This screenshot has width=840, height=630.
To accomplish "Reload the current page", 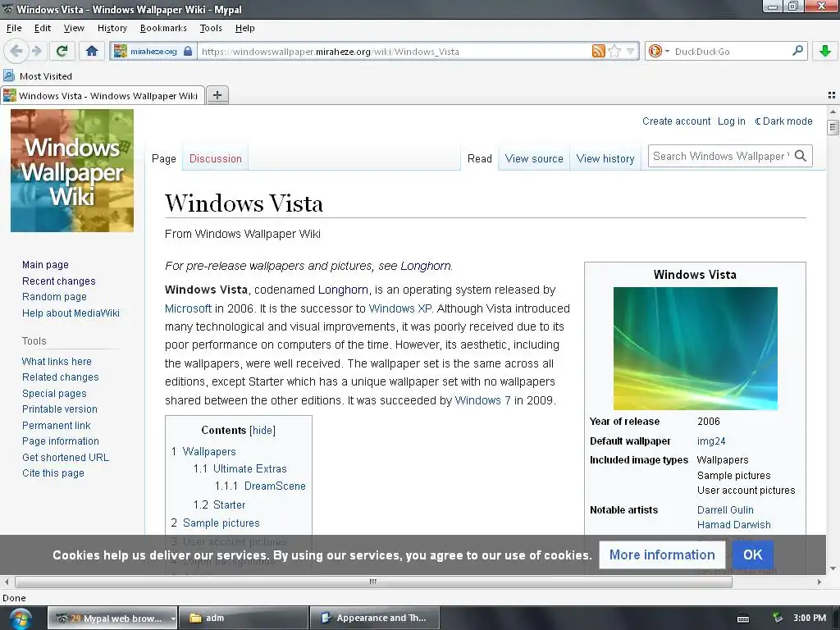I will pyautogui.click(x=62, y=51).
